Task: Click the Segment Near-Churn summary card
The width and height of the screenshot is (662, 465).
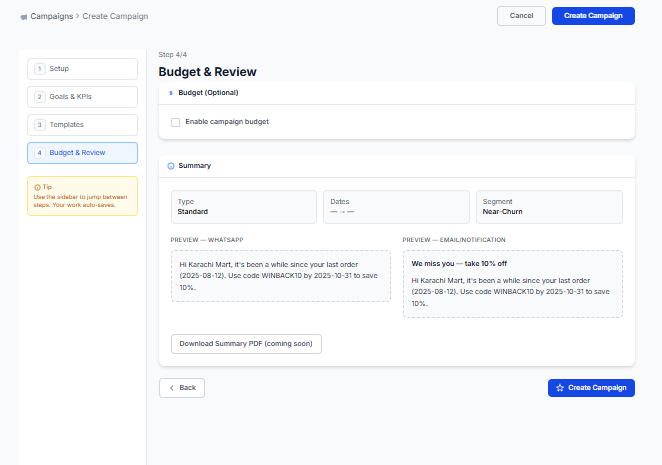Action: (x=549, y=207)
